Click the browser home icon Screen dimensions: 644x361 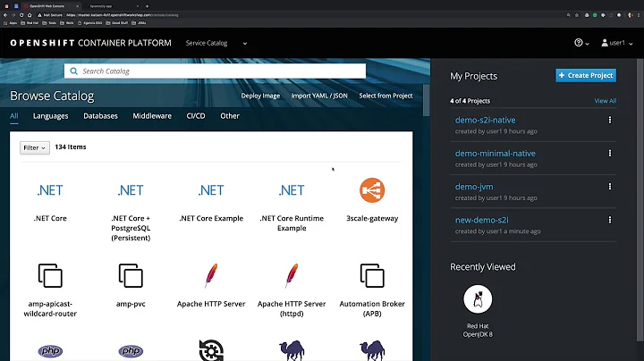point(30,15)
